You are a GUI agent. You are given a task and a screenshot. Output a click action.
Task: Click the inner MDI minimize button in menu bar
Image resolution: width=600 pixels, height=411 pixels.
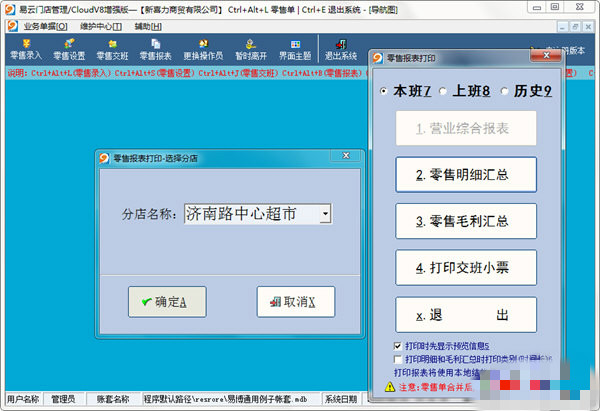(x=562, y=27)
